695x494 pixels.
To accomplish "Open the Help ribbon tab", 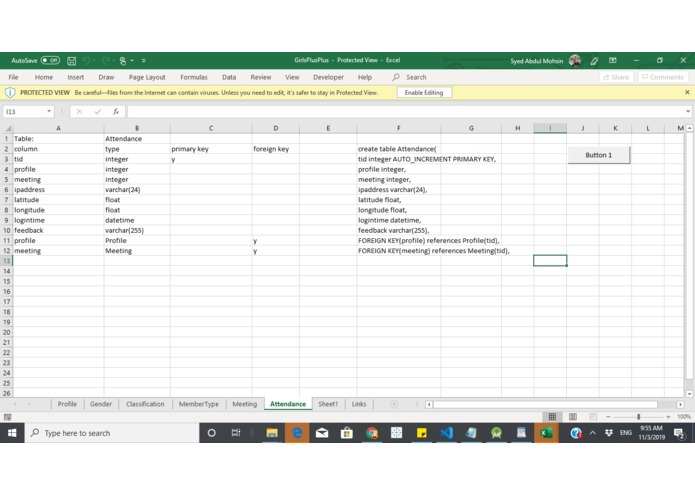I will click(365, 77).
